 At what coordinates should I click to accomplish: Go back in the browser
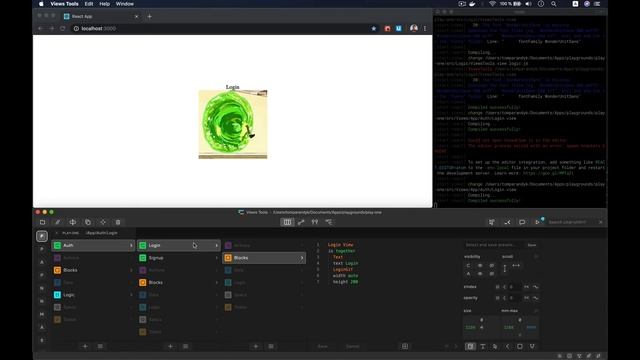40,29
